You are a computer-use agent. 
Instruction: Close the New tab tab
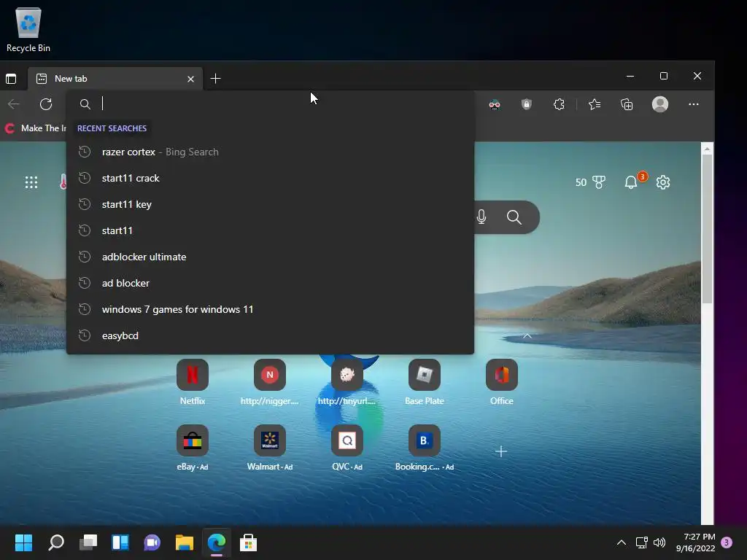190,79
